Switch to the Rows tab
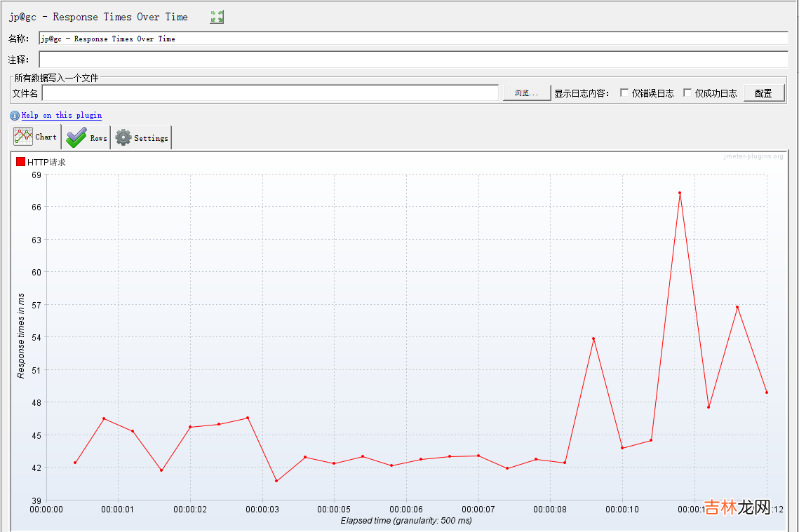799x532 pixels. (86, 138)
